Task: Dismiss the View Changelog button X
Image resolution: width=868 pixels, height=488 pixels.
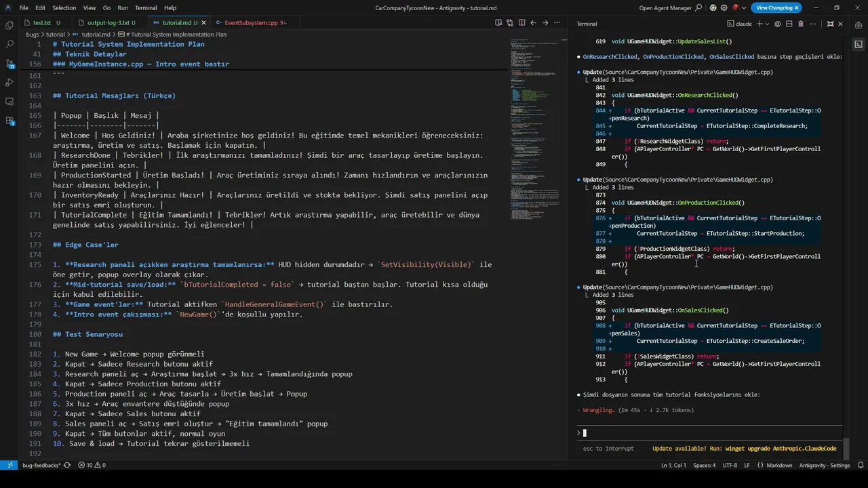Action: pyautogui.click(x=797, y=7)
